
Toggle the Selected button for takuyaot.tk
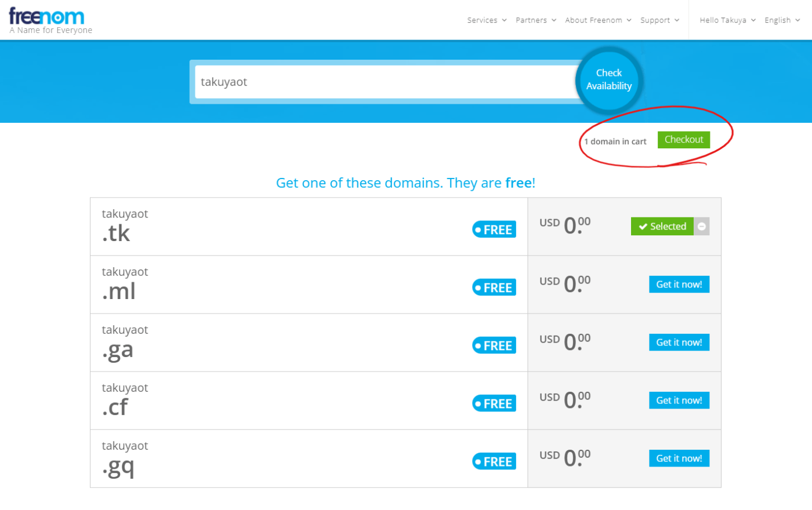coord(662,227)
